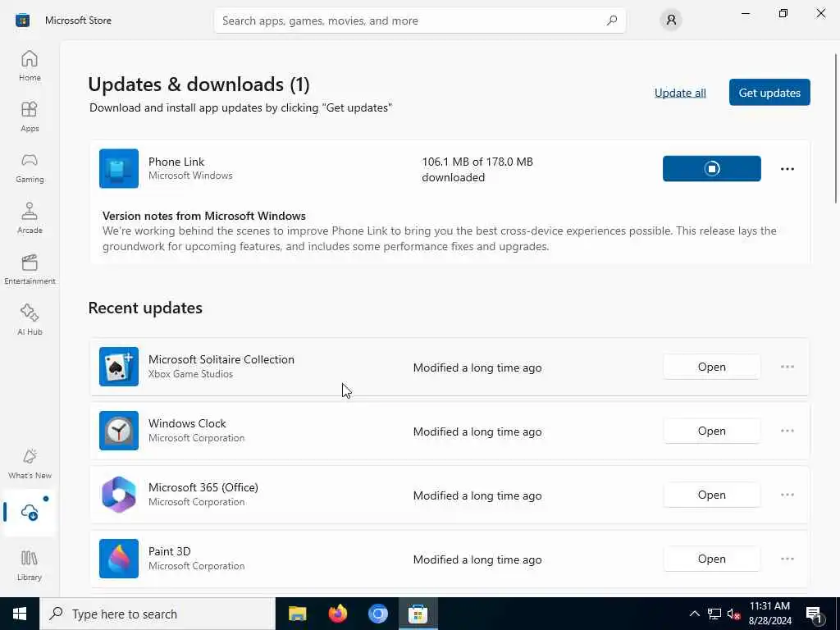Click the 'Recent updates' heading

145,308
